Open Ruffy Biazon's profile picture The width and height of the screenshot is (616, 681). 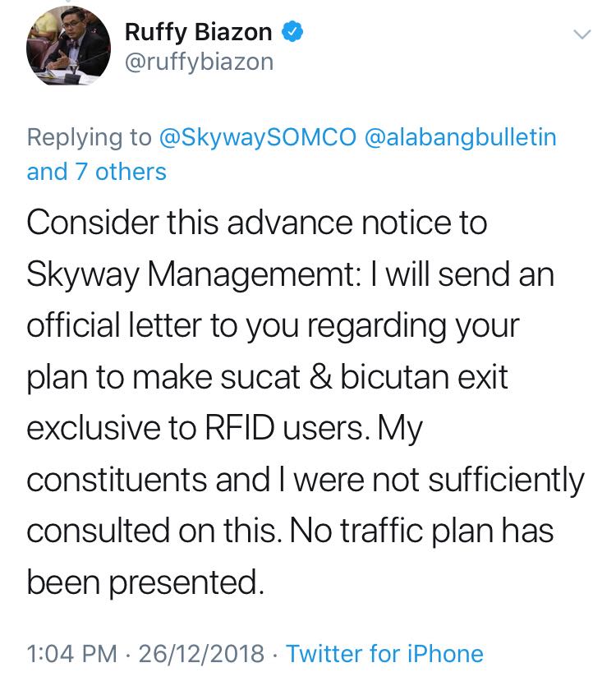(68, 47)
